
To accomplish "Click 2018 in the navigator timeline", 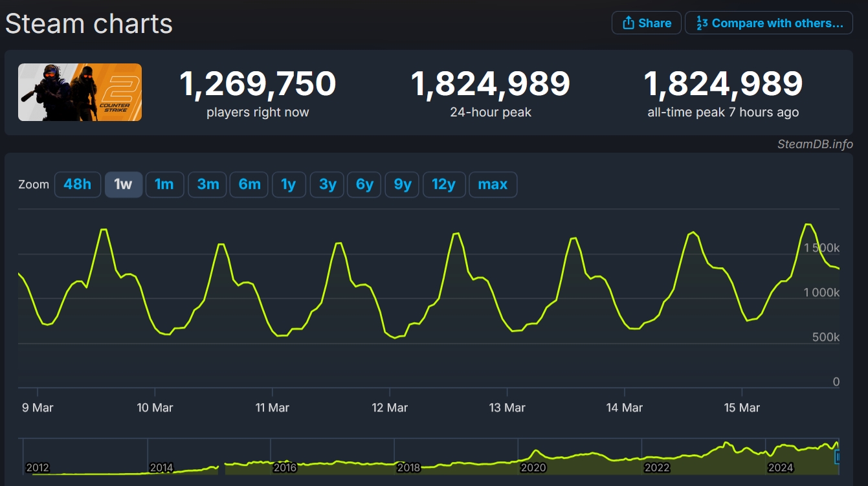I will [408, 468].
